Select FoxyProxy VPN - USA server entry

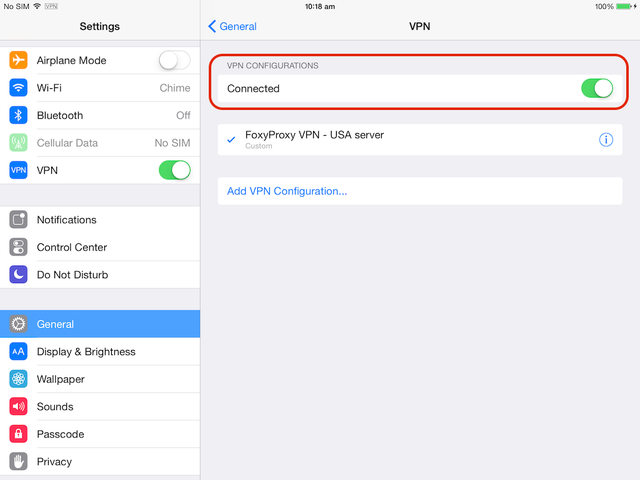[x=420, y=140]
